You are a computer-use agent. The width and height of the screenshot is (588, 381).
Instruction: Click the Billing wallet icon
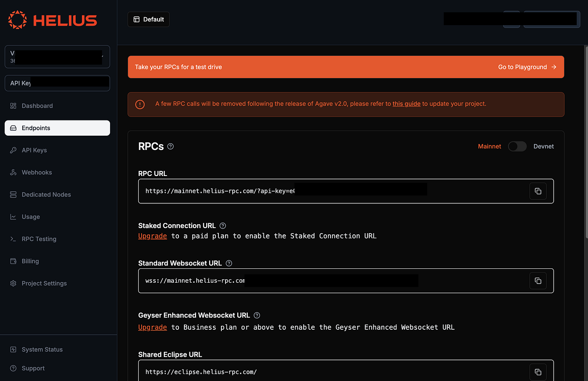13,261
